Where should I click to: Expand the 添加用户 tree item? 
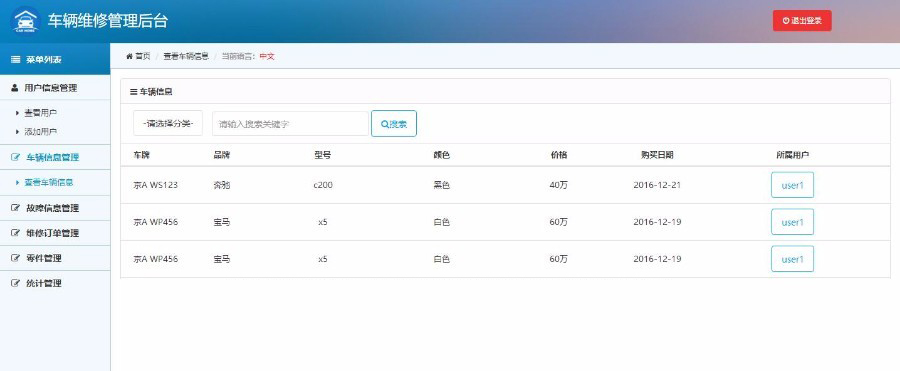click(x=17, y=132)
